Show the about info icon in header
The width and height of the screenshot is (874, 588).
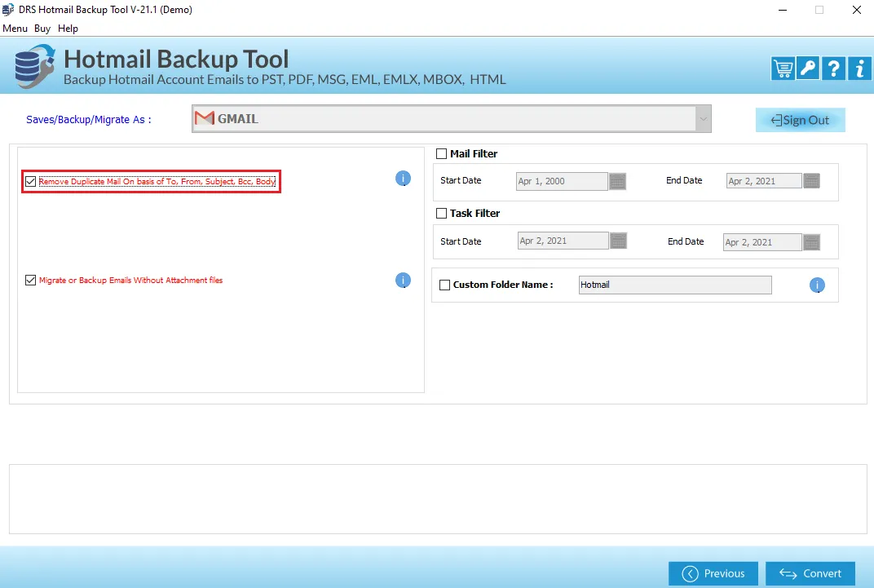[x=859, y=69]
